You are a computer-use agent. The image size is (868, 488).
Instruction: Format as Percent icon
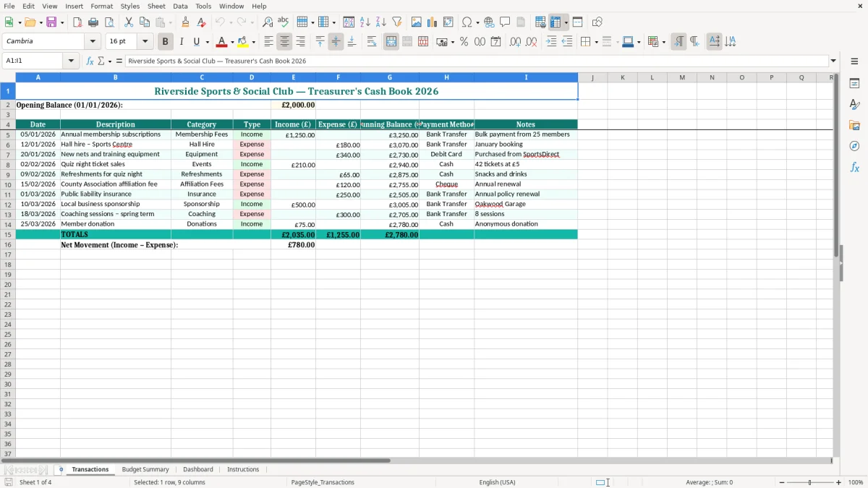(464, 42)
